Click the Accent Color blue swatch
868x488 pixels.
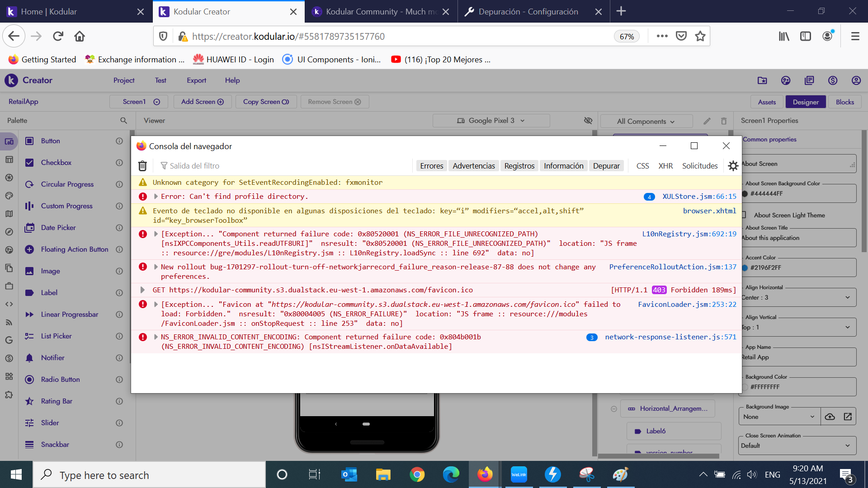(x=745, y=267)
